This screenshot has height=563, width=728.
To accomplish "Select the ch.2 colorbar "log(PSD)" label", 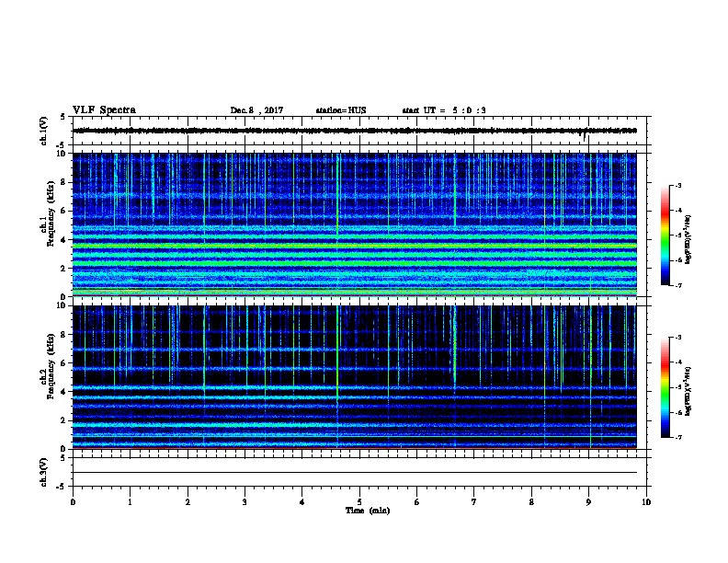I will tap(688, 391).
